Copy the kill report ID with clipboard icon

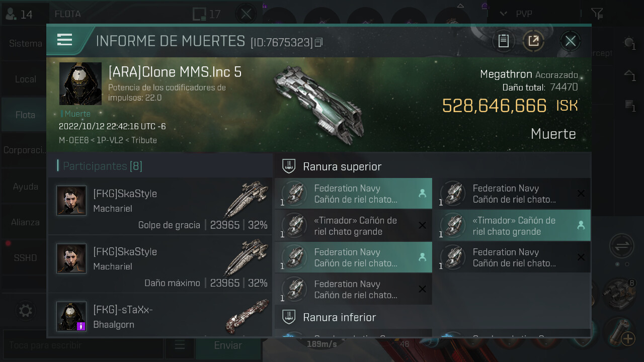click(x=318, y=43)
